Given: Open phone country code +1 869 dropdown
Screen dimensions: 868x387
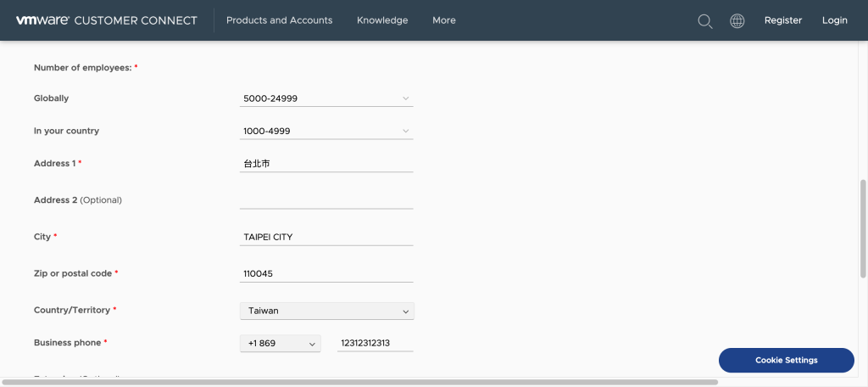Looking at the screenshot, I should (280, 343).
